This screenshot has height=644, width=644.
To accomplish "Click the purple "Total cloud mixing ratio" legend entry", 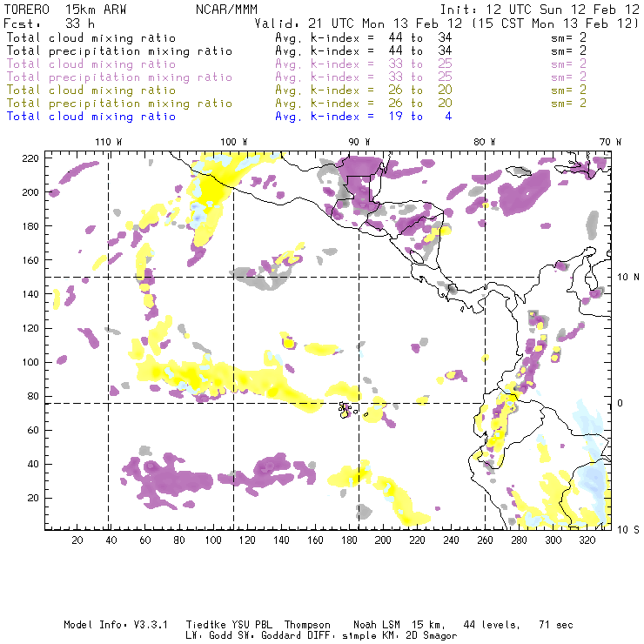I will point(91,64).
